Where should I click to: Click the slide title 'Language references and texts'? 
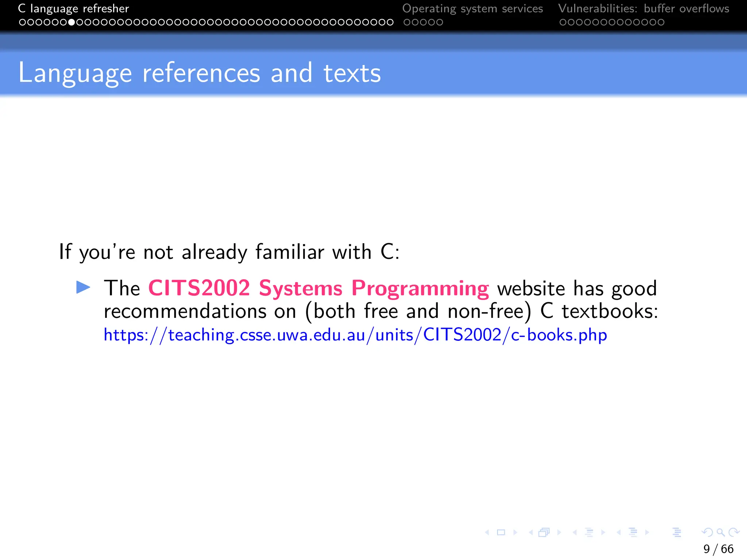[x=200, y=73]
